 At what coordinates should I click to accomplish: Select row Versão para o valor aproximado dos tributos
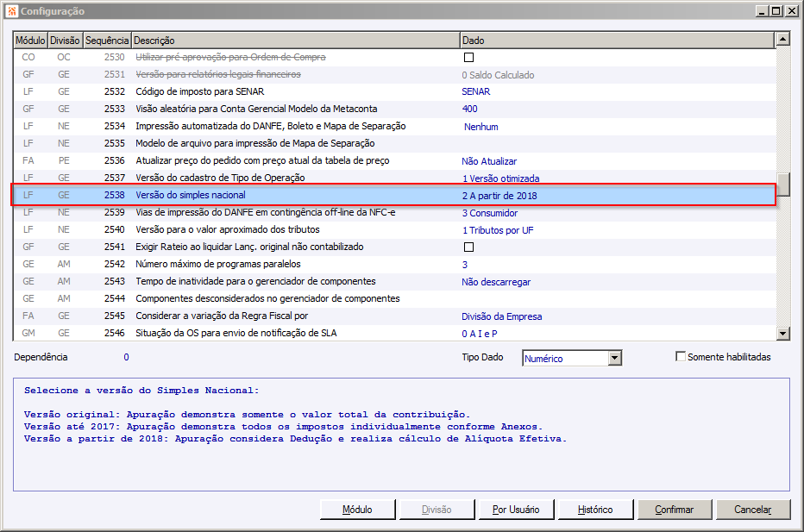pos(394,229)
